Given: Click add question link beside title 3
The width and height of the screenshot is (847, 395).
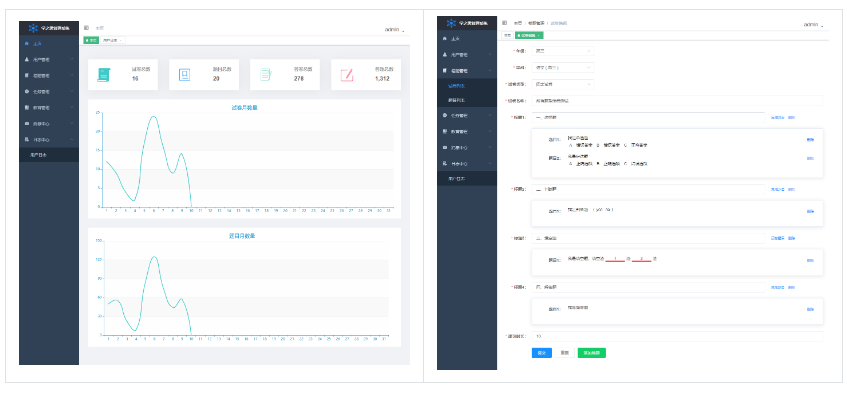Looking at the screenshot, I should coord(777,238).
